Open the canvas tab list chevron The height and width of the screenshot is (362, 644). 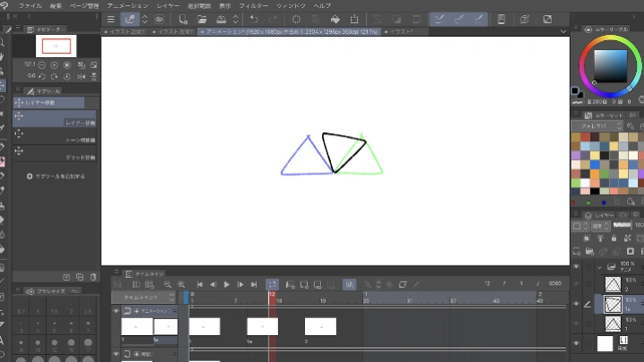[563, 31]
